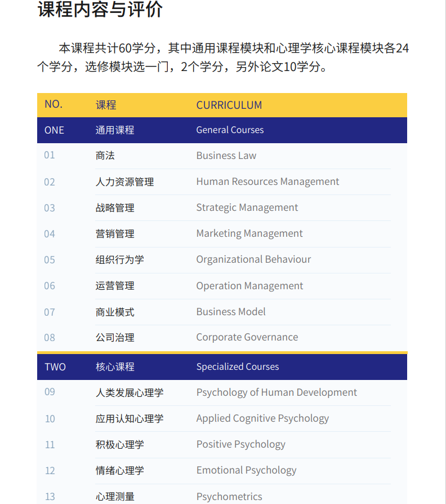
Task: Click Organizational Behaviour text
Action: [253, 260]
